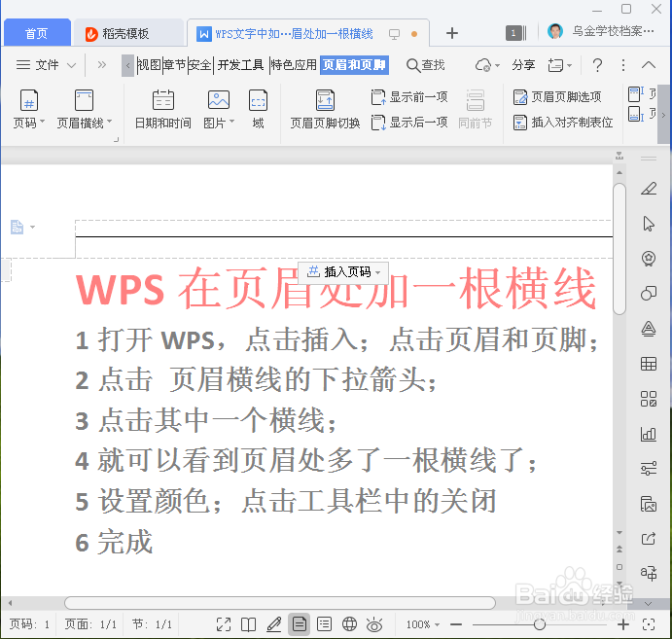This screenshot has width=672, height=639.
Task: Open the ribbon group dialog launcher
Action: click(116, 140)
